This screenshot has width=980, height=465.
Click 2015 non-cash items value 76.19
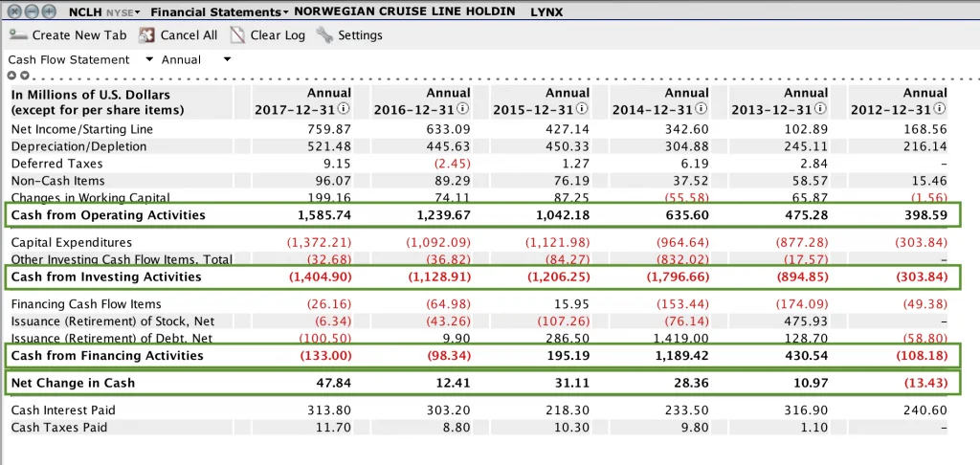coord(570,181)
